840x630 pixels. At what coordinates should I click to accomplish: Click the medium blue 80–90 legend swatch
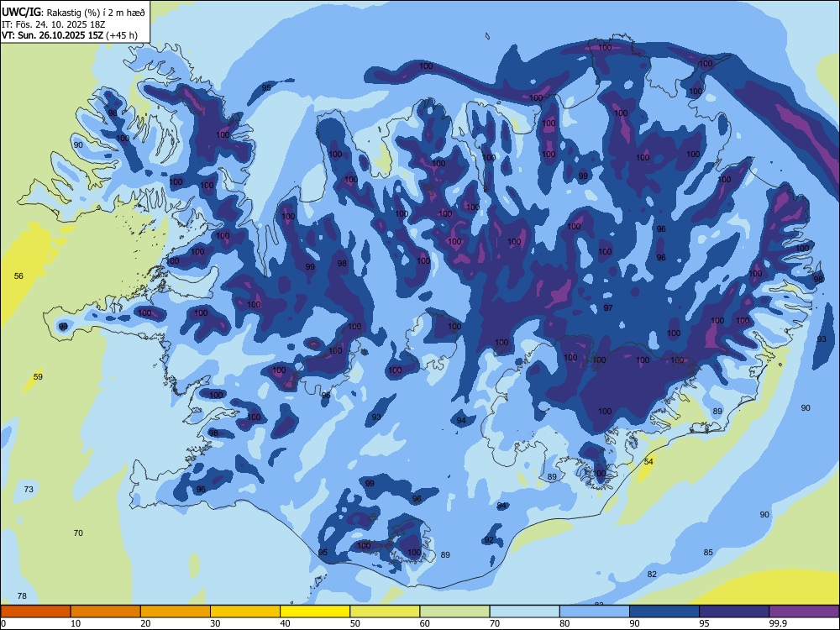pos(595,612)
